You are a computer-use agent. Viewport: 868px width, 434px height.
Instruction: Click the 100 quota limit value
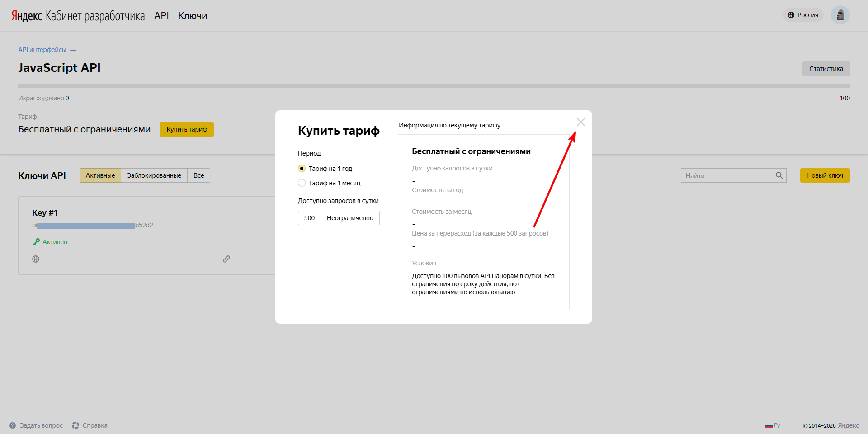click(x=844, y=98)
